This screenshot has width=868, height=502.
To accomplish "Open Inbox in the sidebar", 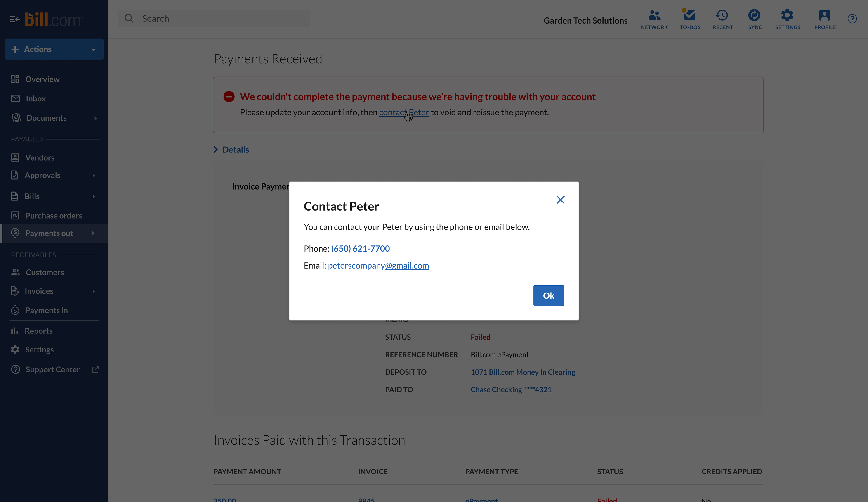I will click(x=35, y=98).
